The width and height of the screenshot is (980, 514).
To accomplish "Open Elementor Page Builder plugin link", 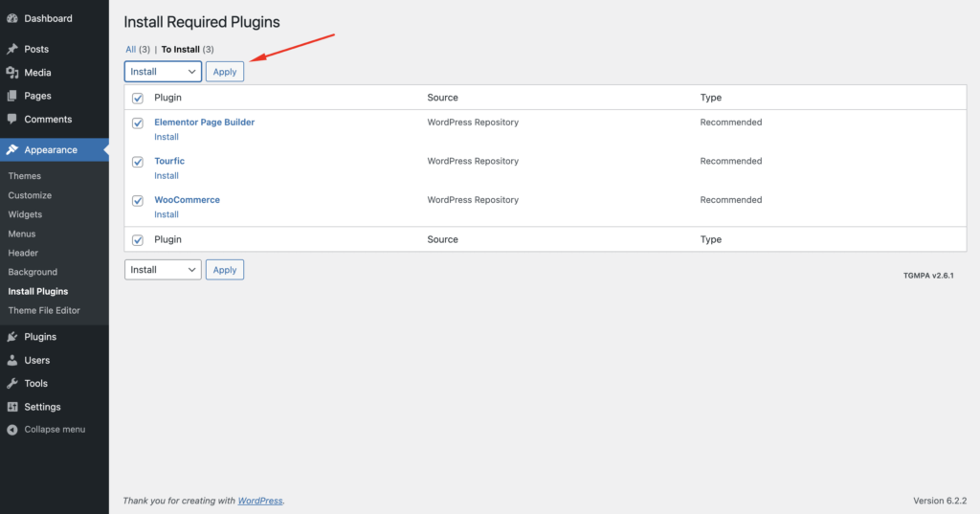I will (x=205, y=122).
